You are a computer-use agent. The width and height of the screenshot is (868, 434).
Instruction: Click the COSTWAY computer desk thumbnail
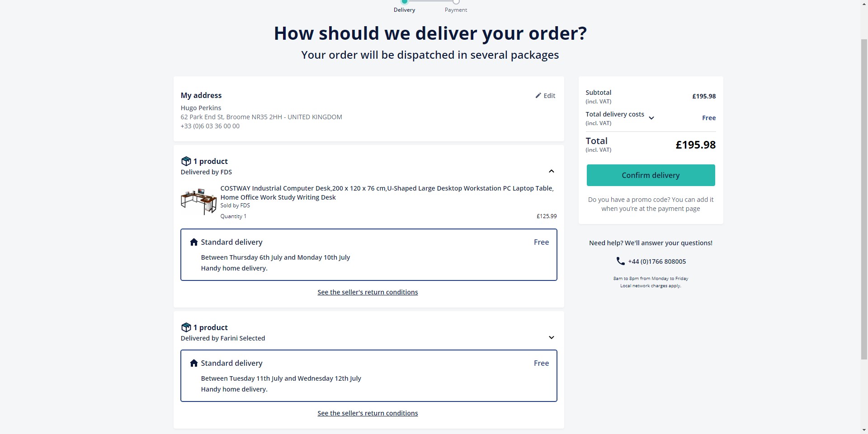pos(199,201)
